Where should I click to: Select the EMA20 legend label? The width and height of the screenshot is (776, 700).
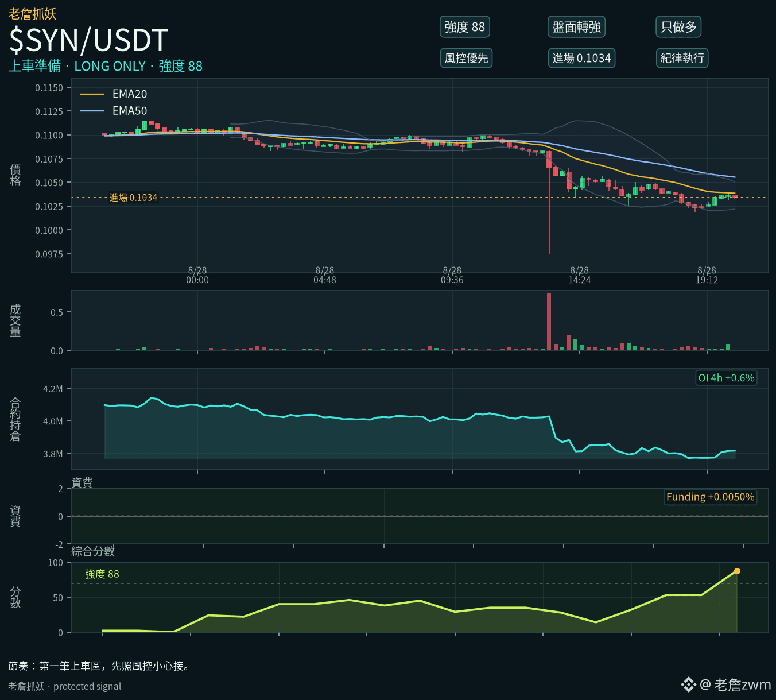coord(130,94)
